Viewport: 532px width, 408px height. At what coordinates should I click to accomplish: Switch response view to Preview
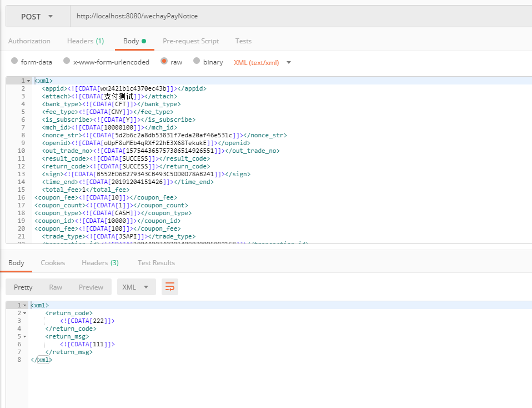coord(91,287)
